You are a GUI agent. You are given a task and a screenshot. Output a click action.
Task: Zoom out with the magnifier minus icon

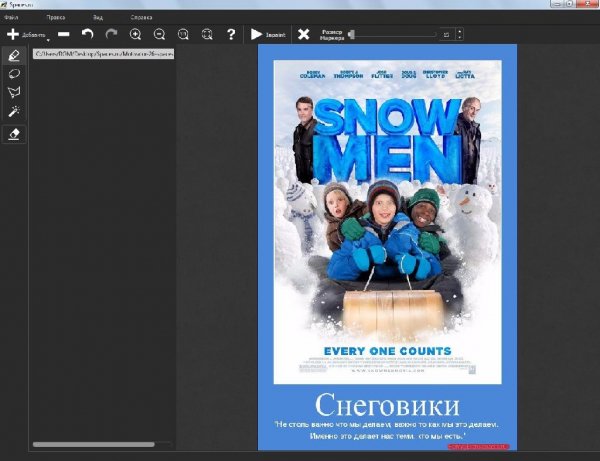click(x=159, y=34)
